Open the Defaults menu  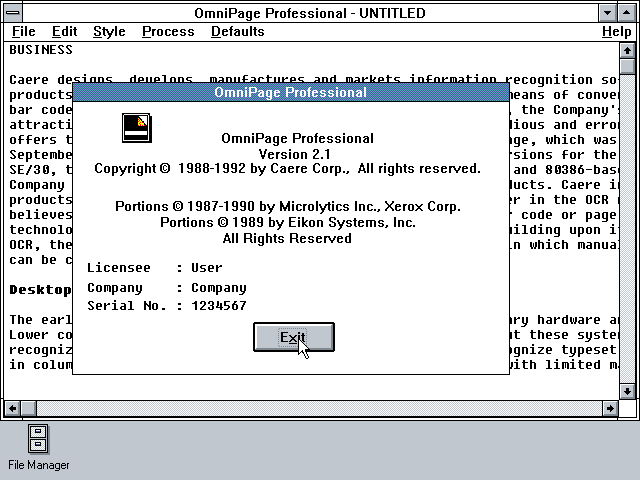tap(238, 31)
